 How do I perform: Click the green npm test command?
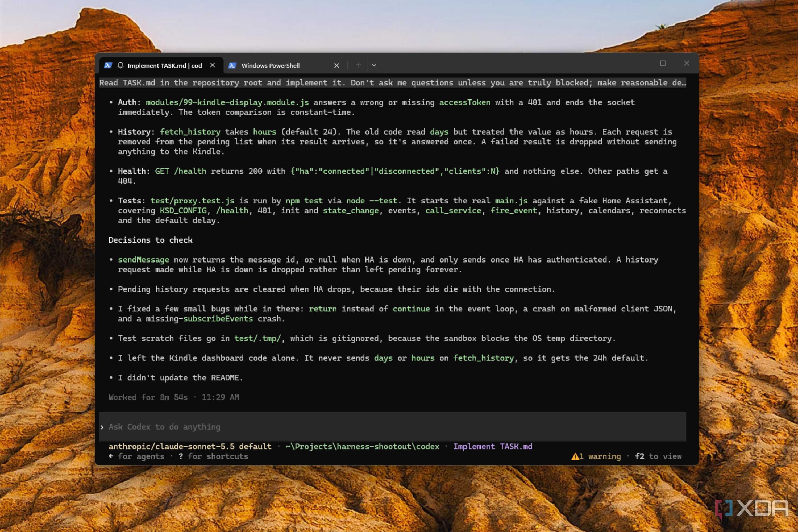coord(304,201)
